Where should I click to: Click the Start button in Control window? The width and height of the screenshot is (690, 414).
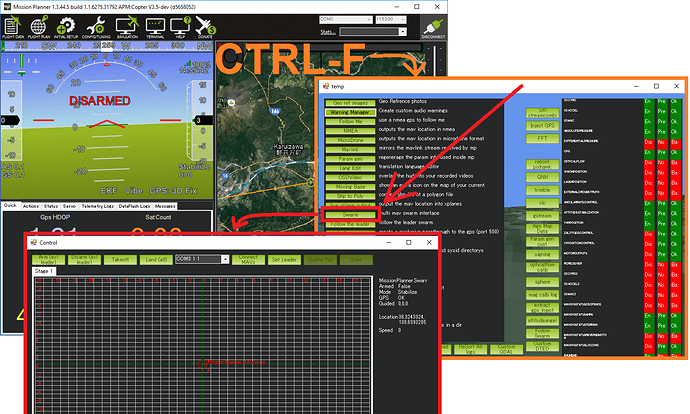[356, 260]
